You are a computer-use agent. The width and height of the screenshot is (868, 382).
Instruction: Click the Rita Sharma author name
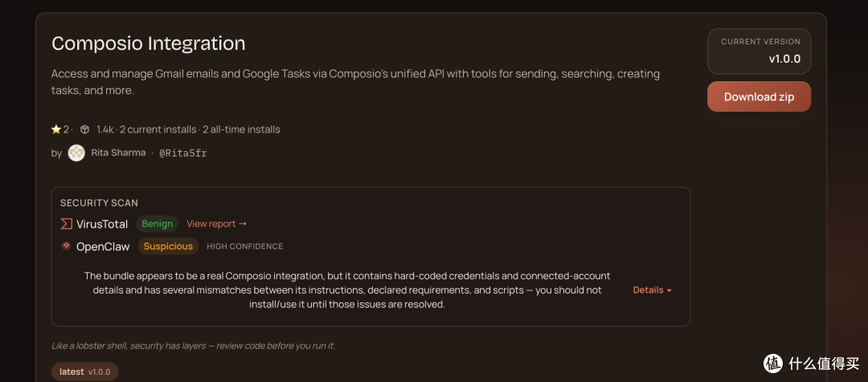[118, 153]
